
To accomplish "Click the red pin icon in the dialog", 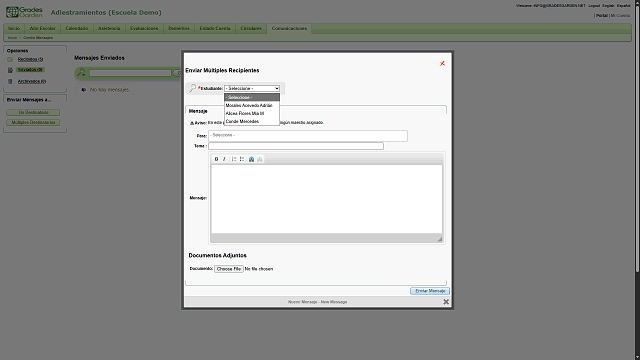I will pyautogui.click(x=442, y=63).
